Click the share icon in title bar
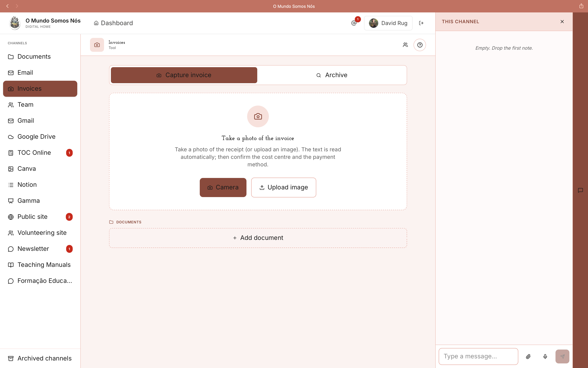The width and height of the screenshot is (588, 368). (x=581, y=6)
